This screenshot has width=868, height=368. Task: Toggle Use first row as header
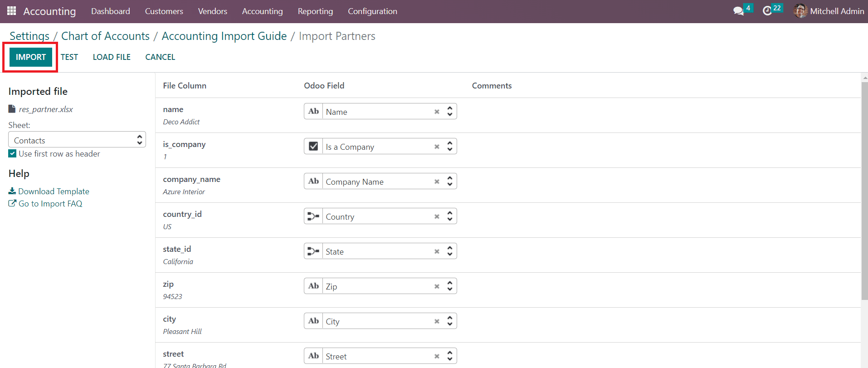(12, 154)
